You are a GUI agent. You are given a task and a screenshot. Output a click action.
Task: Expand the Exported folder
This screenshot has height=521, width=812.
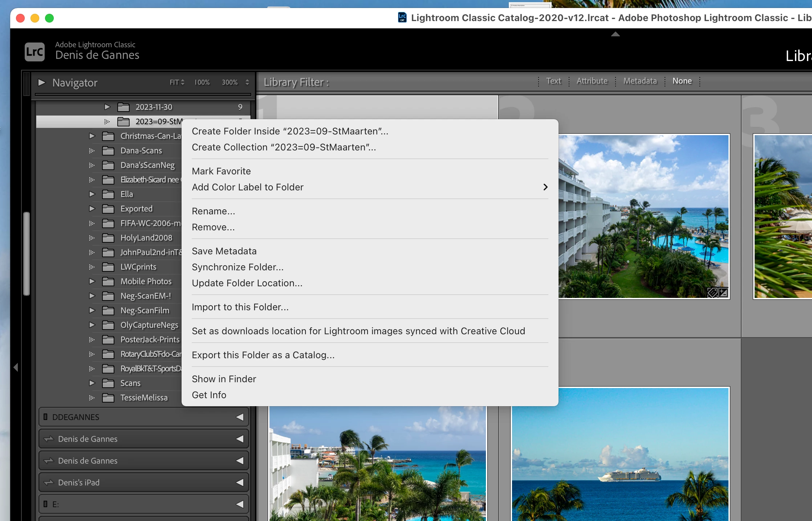pos(92,209)
